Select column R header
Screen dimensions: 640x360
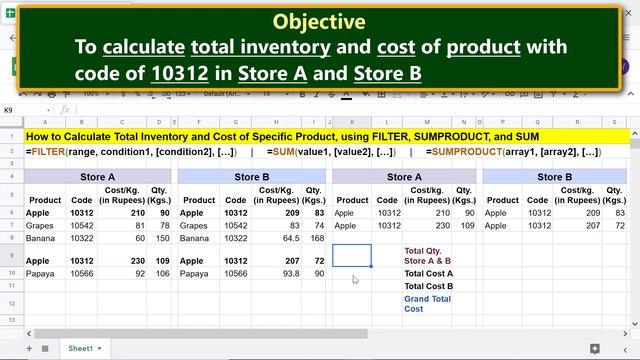point(577,122)
